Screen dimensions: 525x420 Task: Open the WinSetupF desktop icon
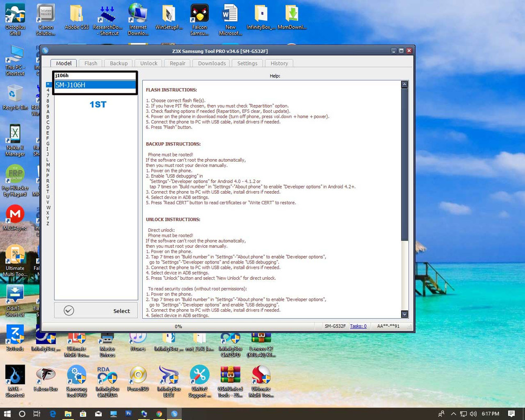tap(169, 17)
